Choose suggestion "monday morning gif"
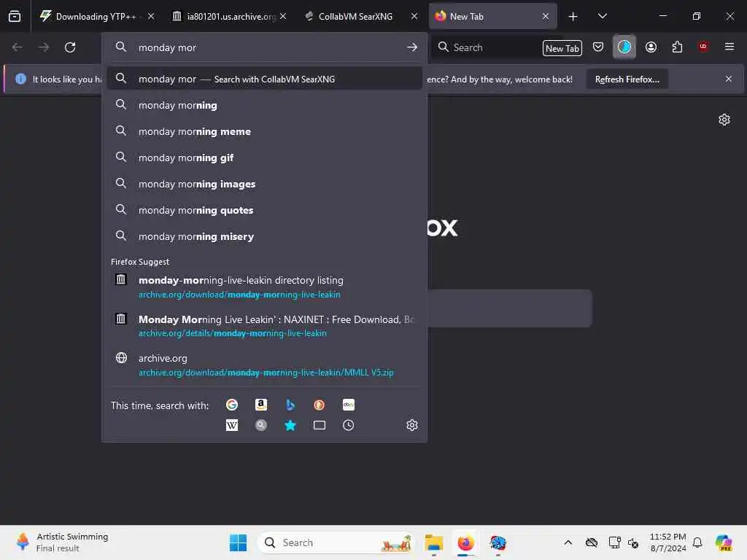Image resolution: width=747 pixels, height=560 pixels. pos(264,157)
